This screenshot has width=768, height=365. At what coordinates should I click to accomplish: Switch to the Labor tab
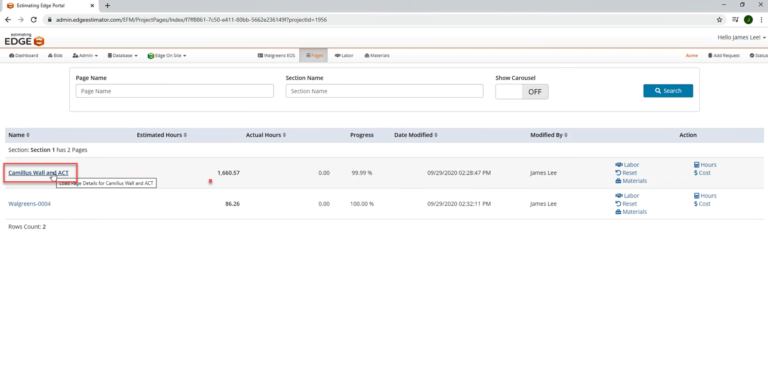coord(344,56)
